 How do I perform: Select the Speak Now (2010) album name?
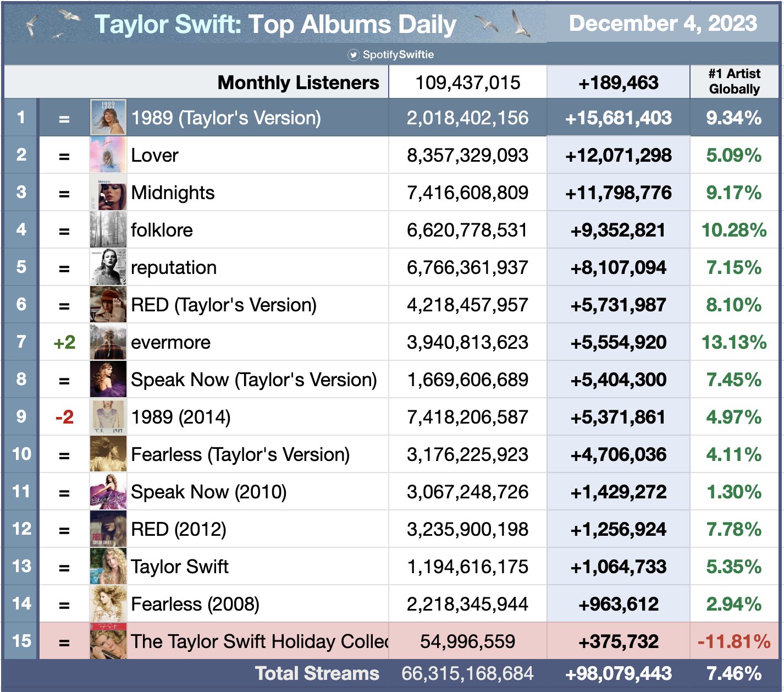[x=209, y=492]
